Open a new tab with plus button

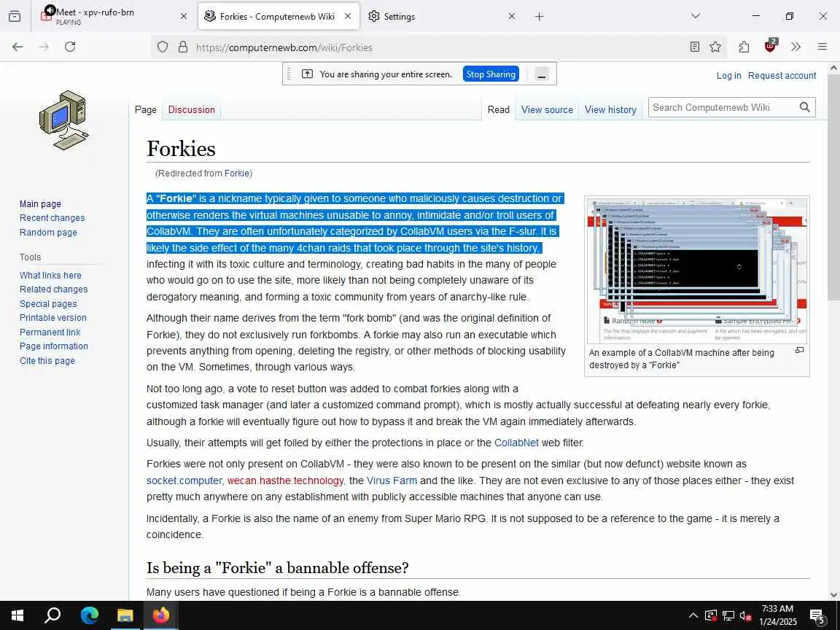(540, 17)
